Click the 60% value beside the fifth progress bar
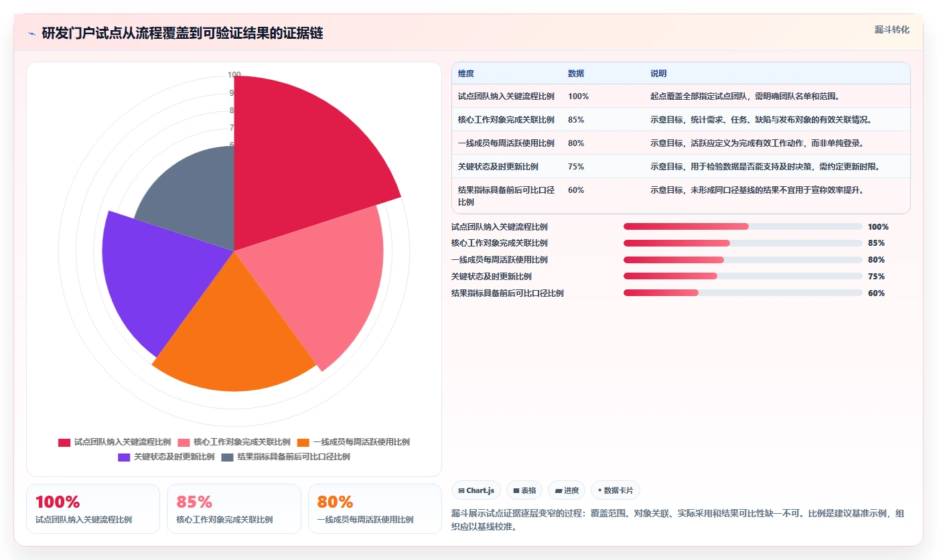 876,293
